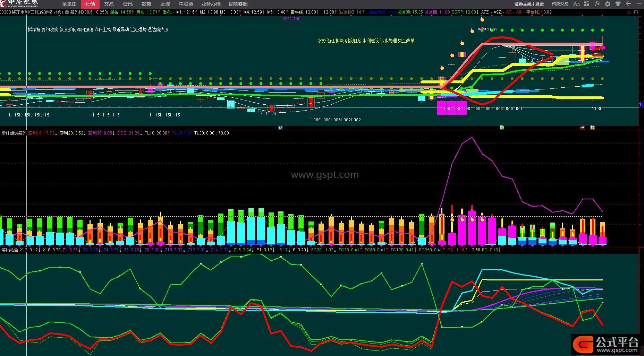The width and height of the screenshot is (644, 356).
Task: Click the 通达信热股 tag
Action: [x=158, y=30]
